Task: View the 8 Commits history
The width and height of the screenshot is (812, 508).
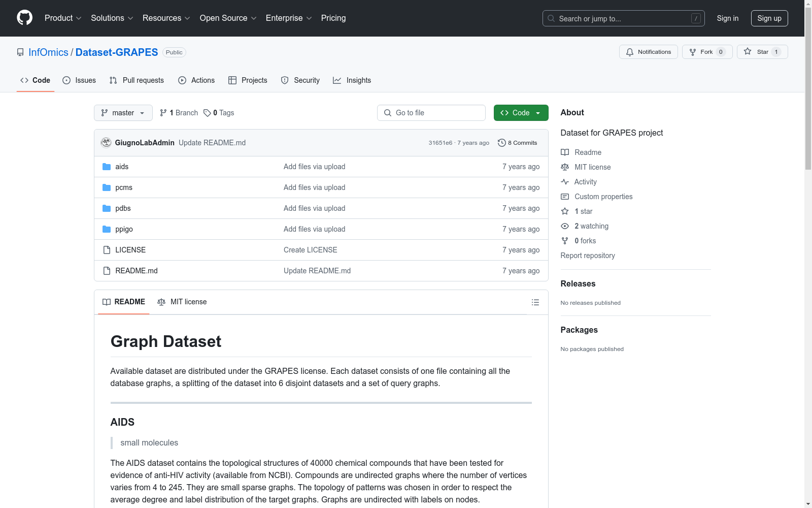Action: (518, 143)
